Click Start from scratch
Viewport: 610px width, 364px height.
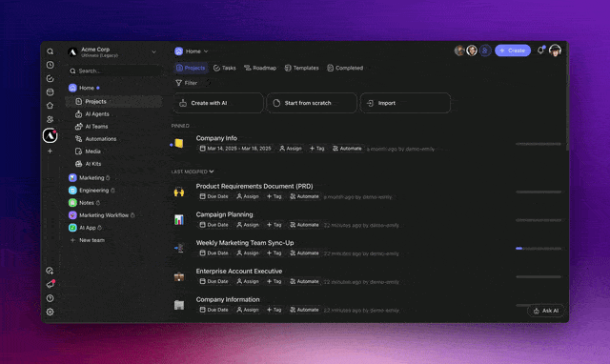(312, 103)
